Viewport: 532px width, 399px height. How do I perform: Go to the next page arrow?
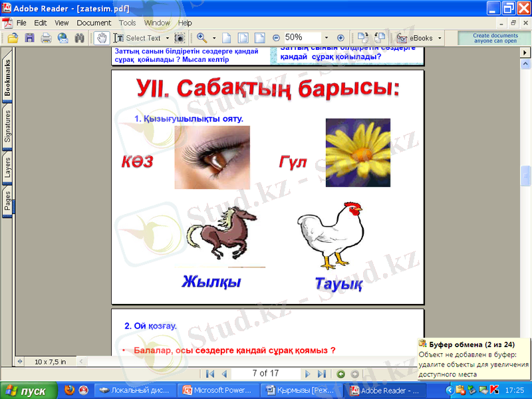(x=308, y=374)
